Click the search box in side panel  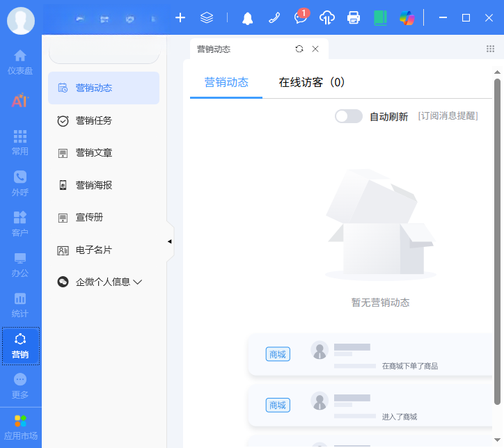click(104, 53)
